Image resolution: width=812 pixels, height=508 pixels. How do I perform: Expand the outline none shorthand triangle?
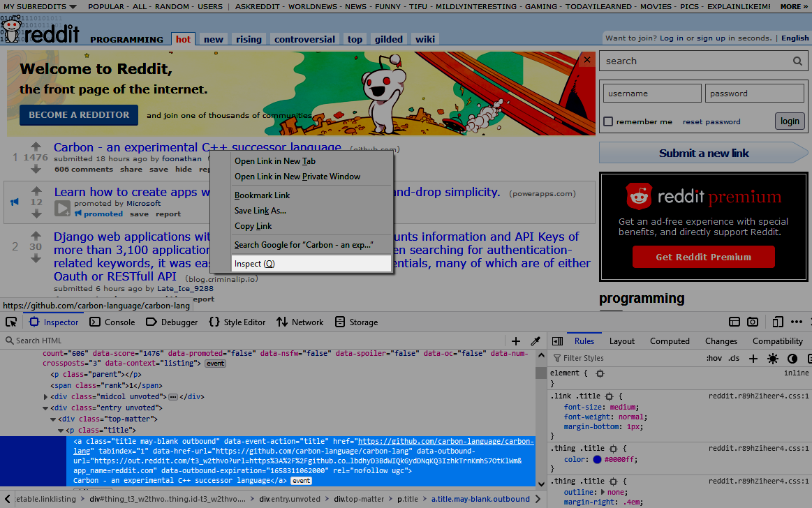[603, 492]
